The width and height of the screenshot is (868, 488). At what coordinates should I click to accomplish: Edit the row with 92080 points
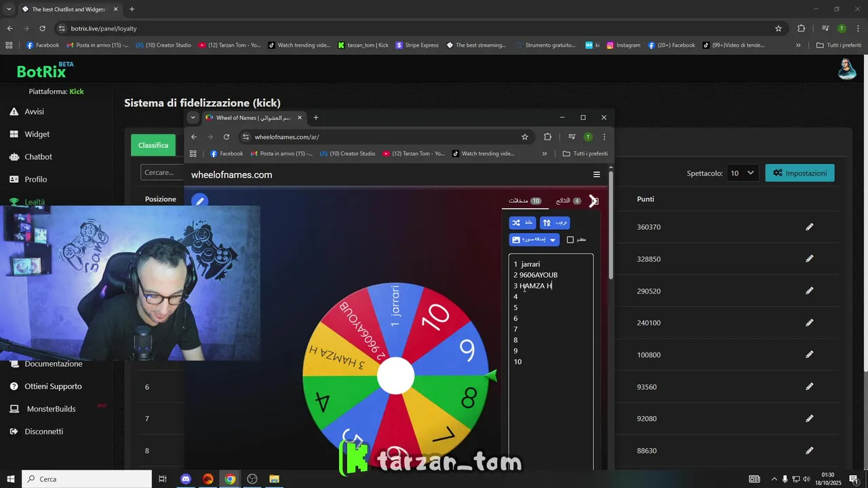(x=809, y=418)
